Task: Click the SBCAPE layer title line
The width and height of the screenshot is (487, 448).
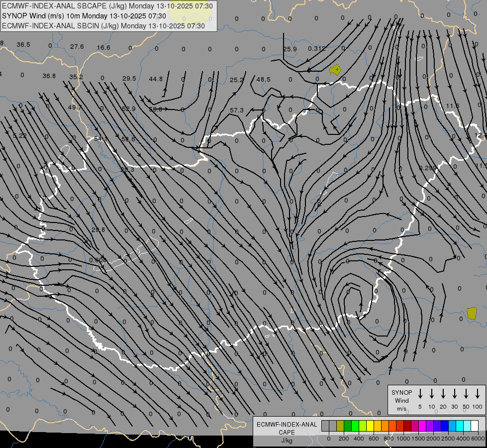Action: (107, 6)
